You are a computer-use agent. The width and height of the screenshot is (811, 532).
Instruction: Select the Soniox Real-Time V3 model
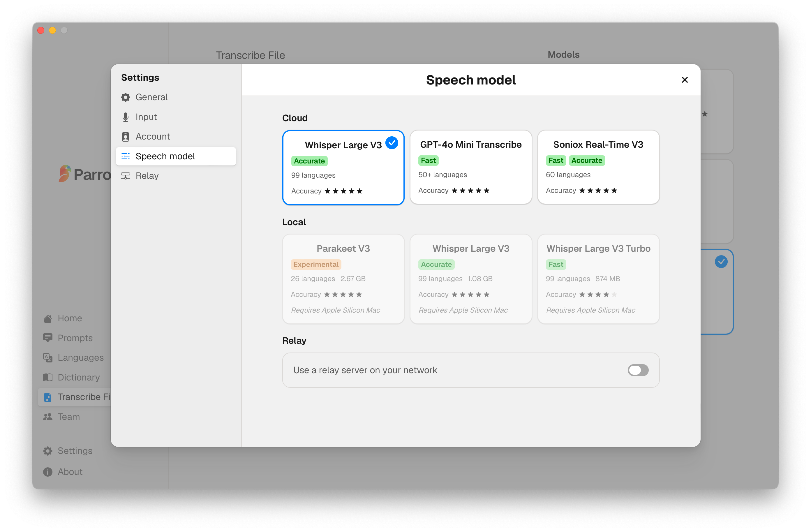click(x=598, y=167)
